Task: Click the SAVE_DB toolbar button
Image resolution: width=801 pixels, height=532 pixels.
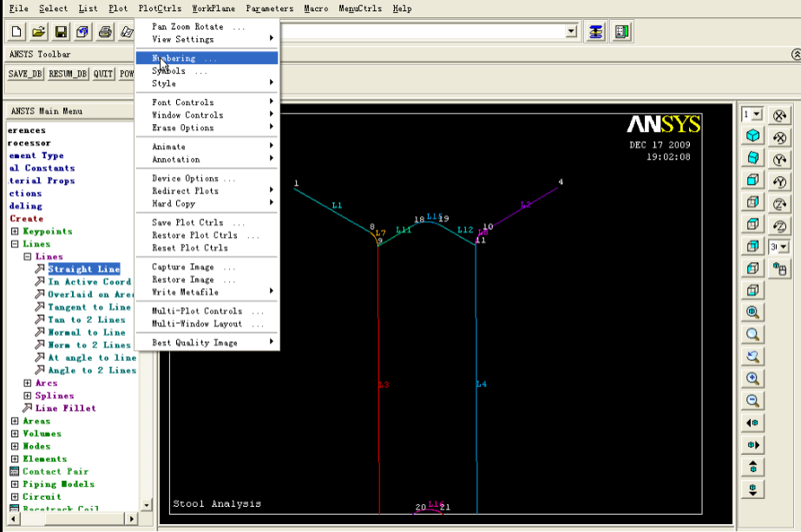Action: [x=25, y=74]
